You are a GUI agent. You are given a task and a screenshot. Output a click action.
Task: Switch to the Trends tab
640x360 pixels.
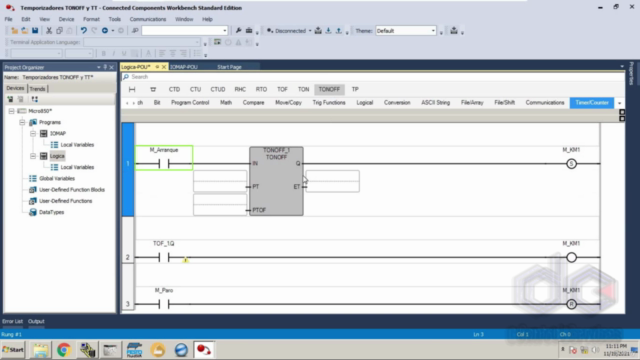click(38, 89)
